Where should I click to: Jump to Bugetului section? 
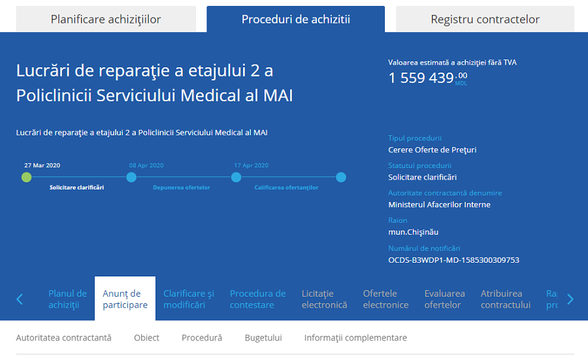[263, 338]
